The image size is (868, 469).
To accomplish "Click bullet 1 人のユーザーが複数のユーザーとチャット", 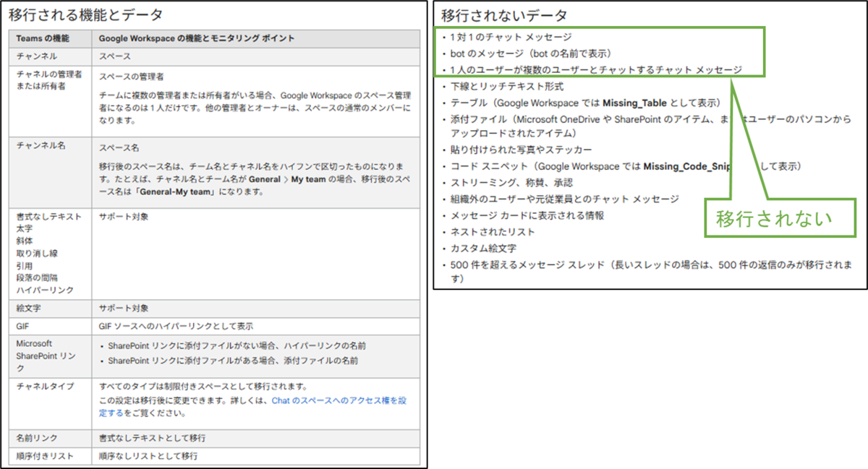I will (596, 69).
